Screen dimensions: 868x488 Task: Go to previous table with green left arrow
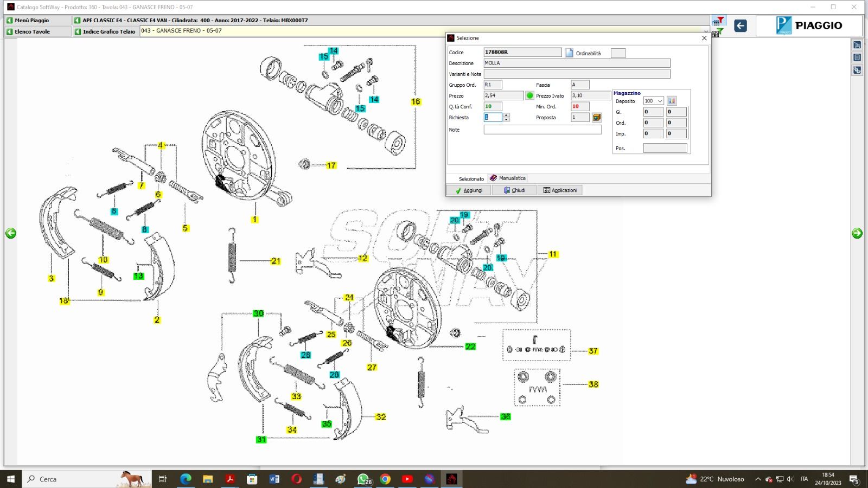(11, 233)
